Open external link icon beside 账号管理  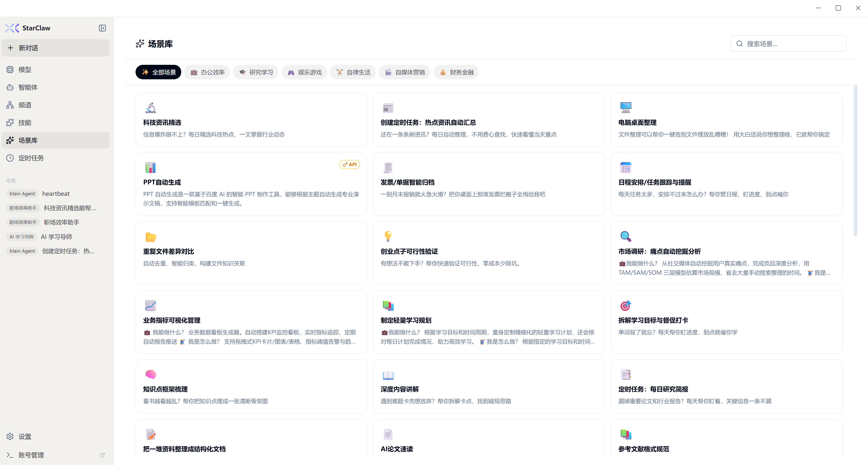102,455
